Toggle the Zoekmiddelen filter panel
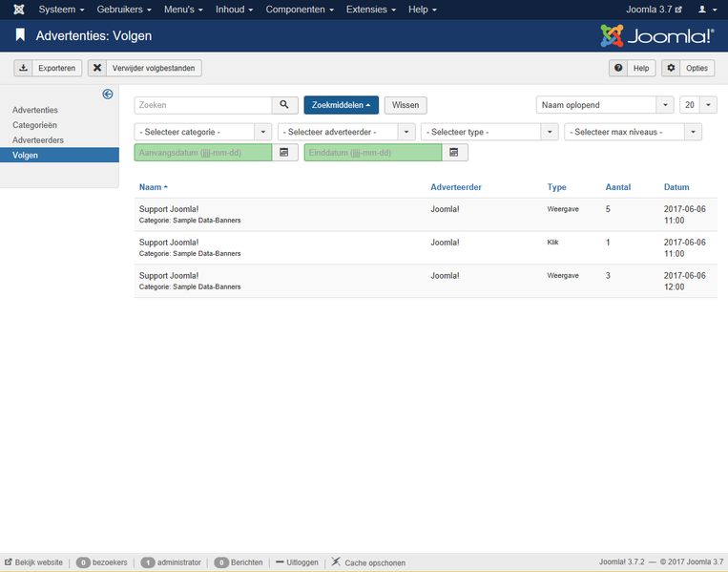The height and width of the screenshot is (572, 728). pyautogui.click(x=342, y=105)
